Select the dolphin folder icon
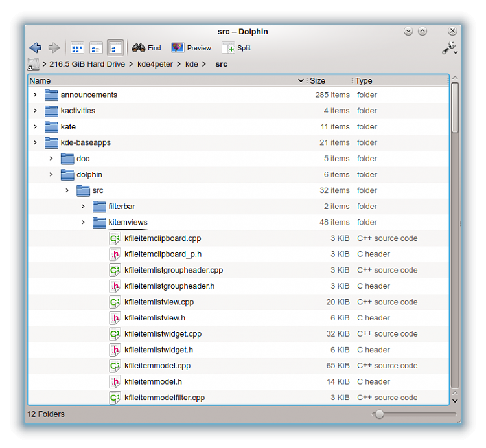 (67, 174)
